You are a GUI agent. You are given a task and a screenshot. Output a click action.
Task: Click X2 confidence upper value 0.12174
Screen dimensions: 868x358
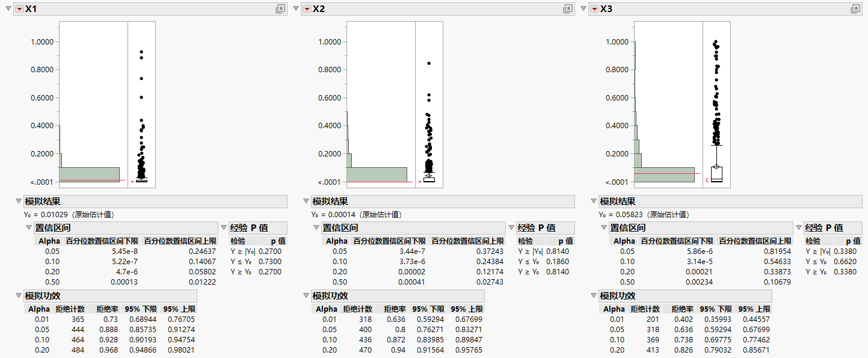(491, 272)
